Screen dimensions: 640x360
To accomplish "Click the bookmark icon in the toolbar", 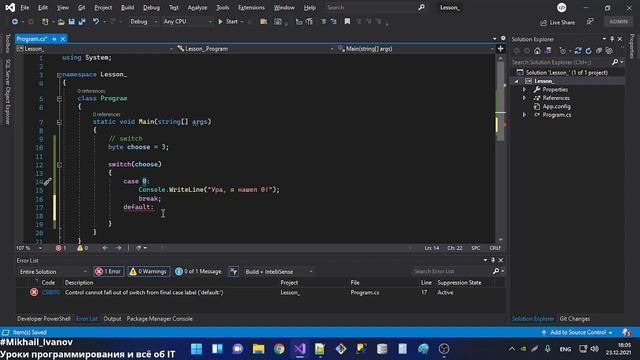I will click(x=347, y=22).
